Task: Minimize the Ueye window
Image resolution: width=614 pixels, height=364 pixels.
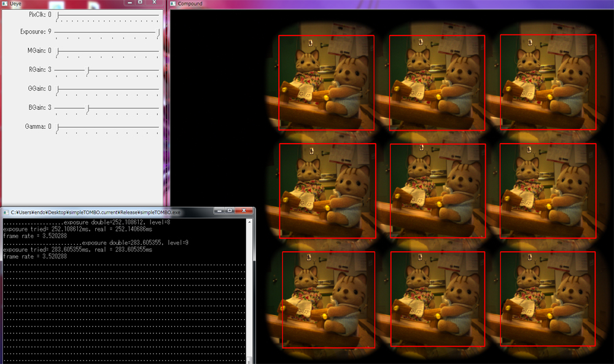Action: [130, 2]
